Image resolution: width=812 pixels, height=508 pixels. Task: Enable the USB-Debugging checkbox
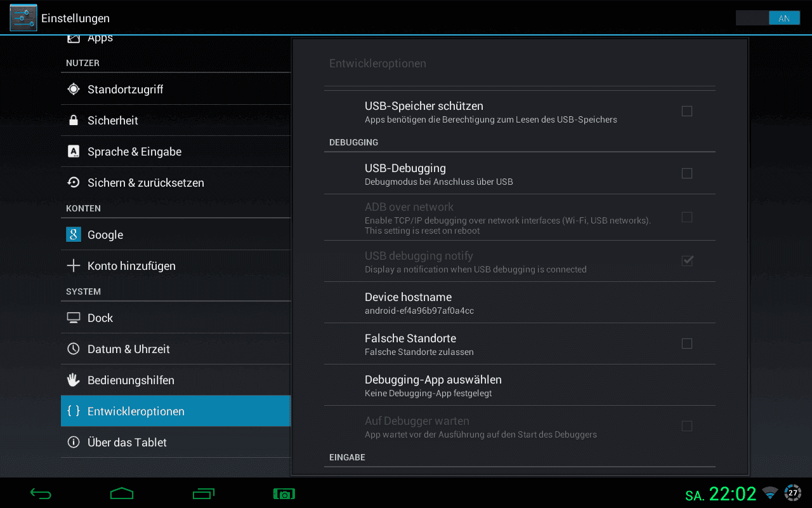(x=686, y=173)
